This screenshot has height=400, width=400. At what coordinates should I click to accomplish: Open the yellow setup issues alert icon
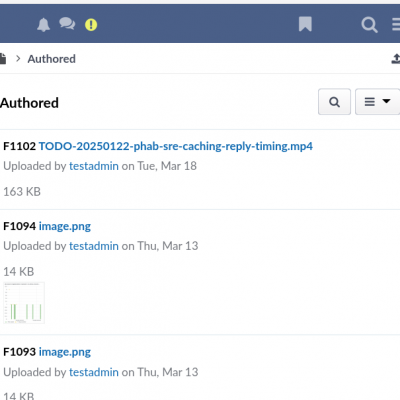tap(91, 25)
